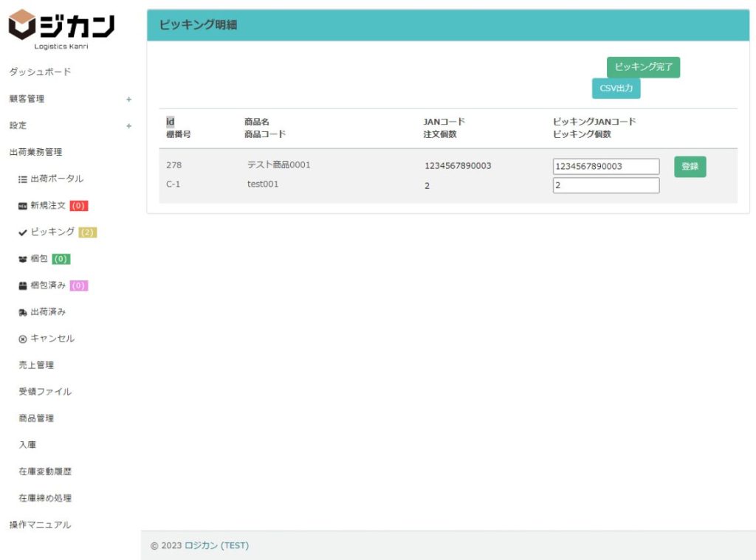Image resolution: width=756 pixels, height=560 pixels.
Task: Click the list icon beside 出荷ポータル
Action: pos(23,179)
